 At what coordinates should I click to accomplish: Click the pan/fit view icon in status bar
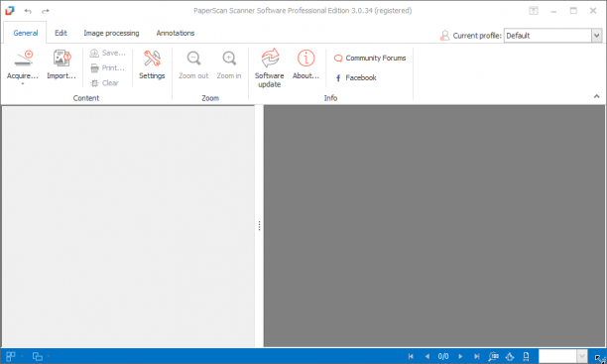(510, 356)
